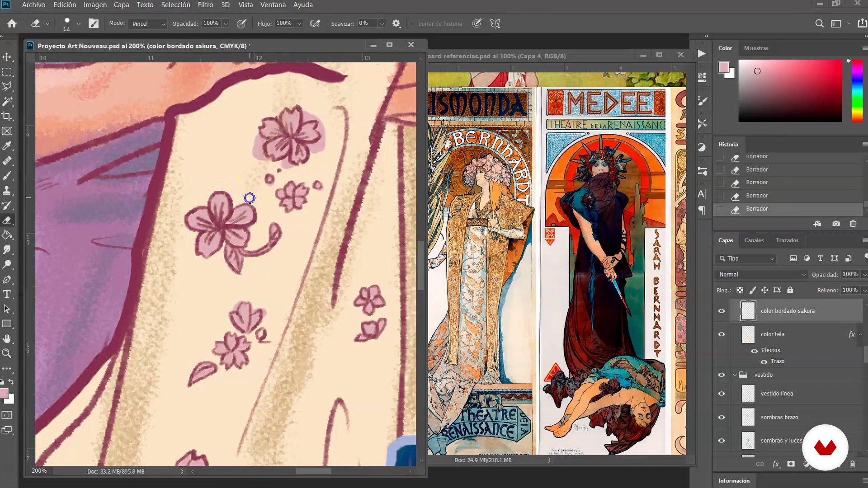This screenshot has width=868, height=488.
Task: Open the layer filter Tipo dropdown
Action: pos(746,258)
